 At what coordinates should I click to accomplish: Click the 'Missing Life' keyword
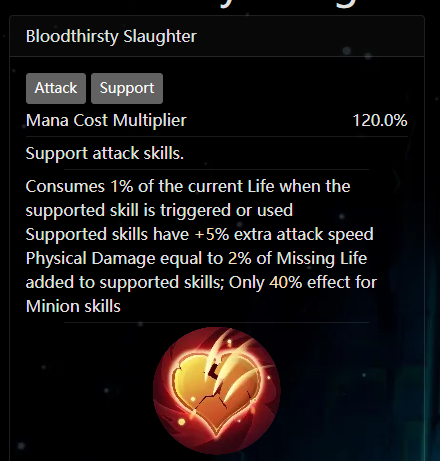coord(322,258)
